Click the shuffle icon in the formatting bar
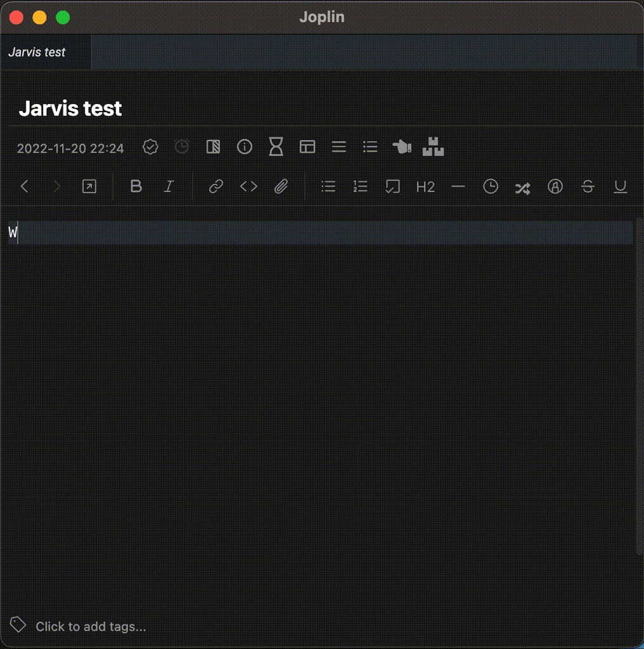The height and width of the screenshot is (649, 644). (523, 186)
